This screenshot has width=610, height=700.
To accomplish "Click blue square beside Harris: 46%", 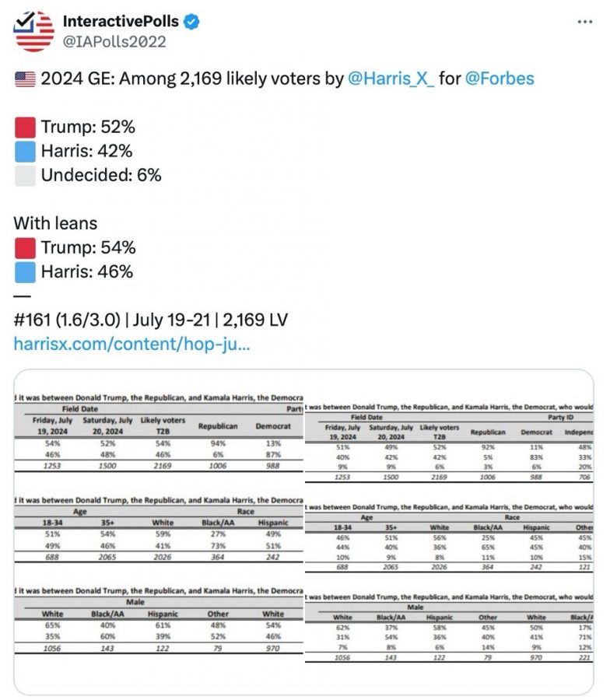I will 25,271.
